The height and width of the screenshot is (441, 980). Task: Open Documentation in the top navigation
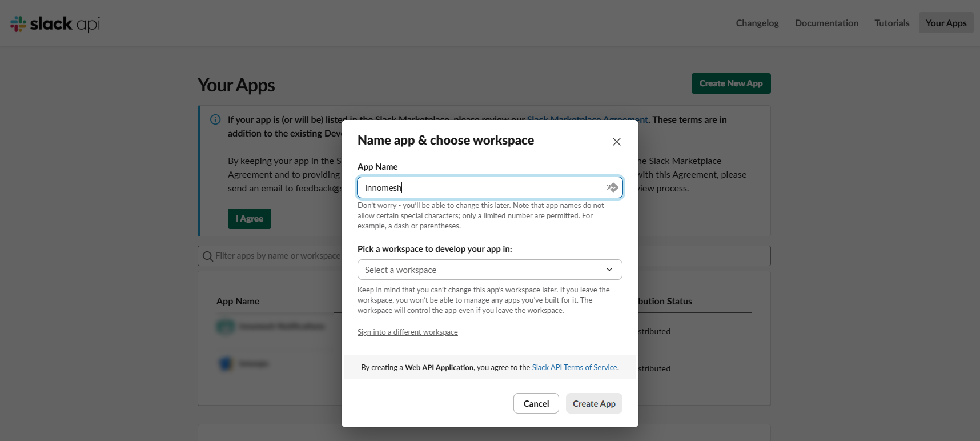pyautogui.click(x=826, y=23)
